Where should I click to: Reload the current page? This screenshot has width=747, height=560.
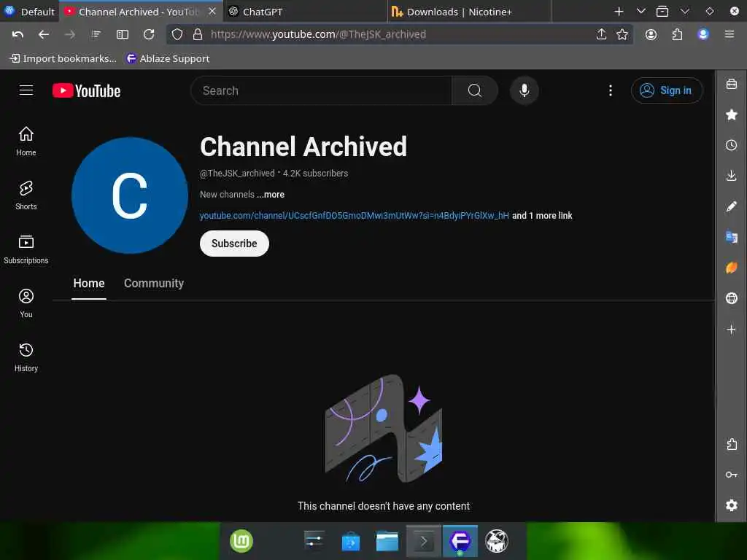click(149, 34)
